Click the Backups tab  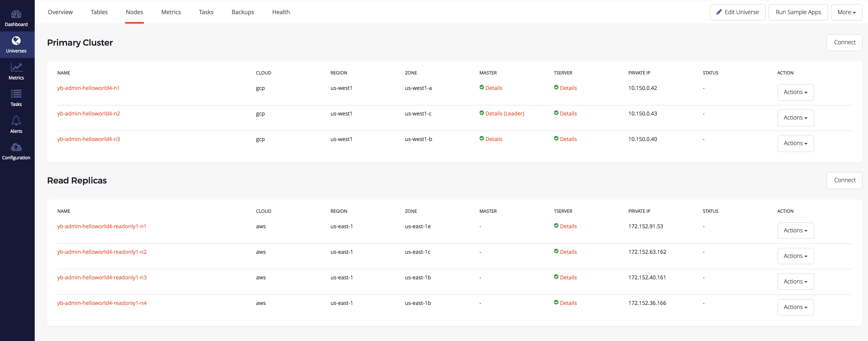tap(242, 12)
